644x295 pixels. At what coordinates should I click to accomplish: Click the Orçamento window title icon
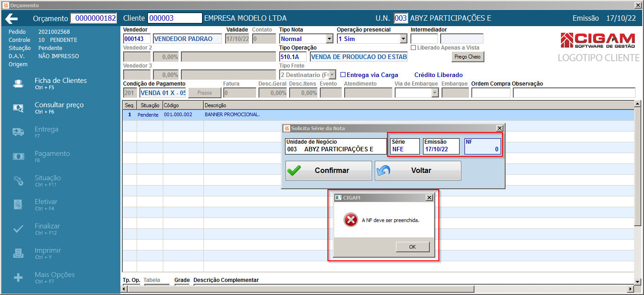5,5
